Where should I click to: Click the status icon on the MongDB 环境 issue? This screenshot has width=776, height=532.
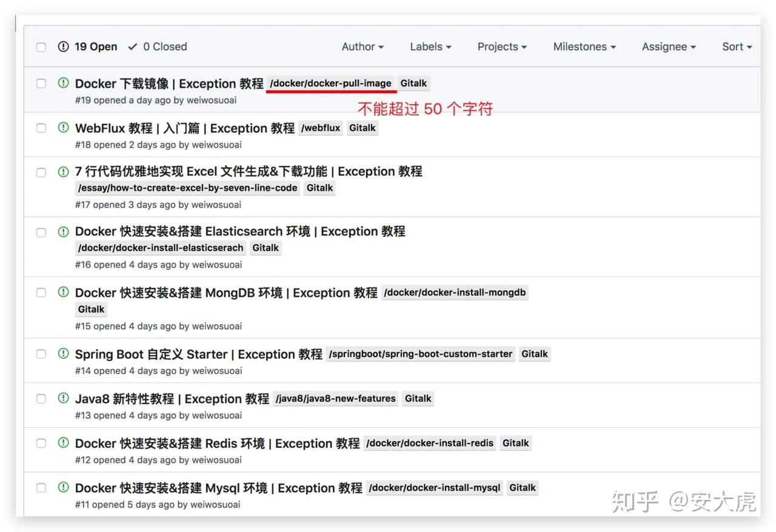pyautogui.click(x=63, y=293)
